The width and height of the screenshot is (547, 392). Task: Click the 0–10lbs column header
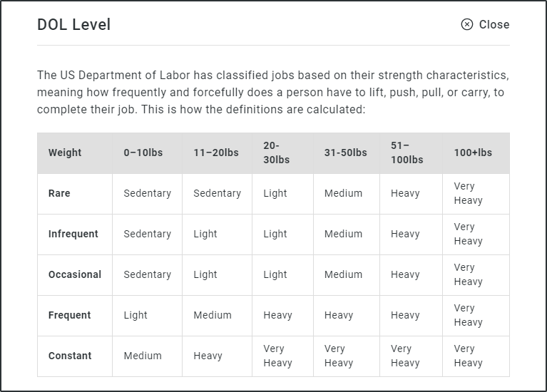[143, 153]
